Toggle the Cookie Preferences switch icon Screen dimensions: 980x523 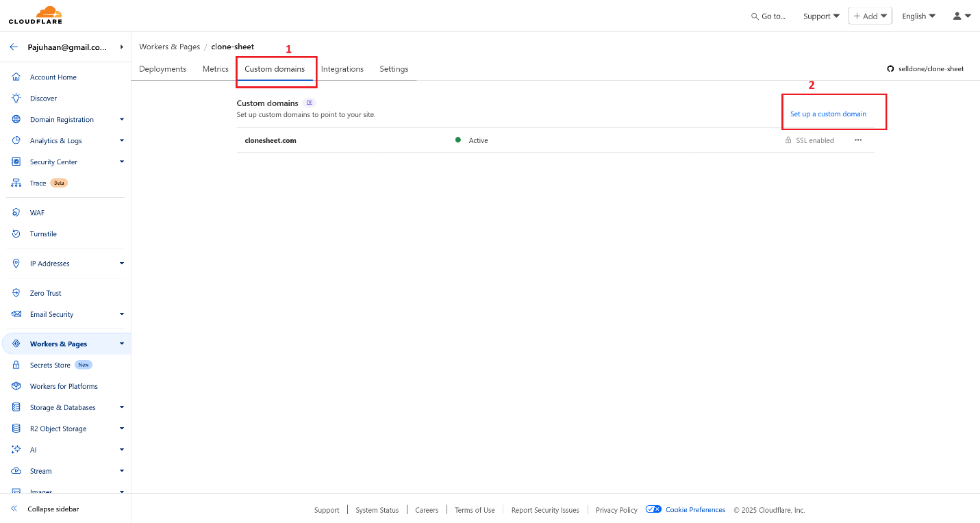click(x=653, y=509)
